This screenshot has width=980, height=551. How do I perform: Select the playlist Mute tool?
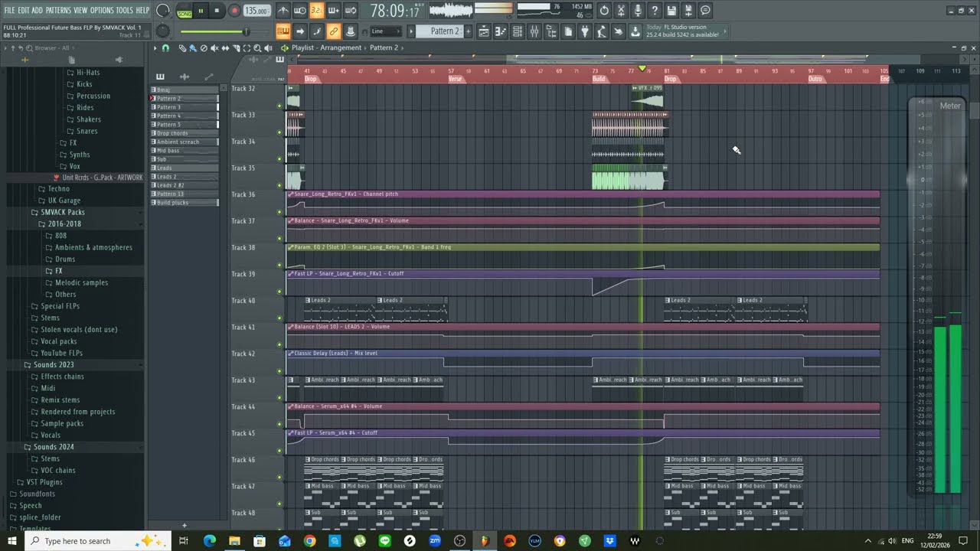tap(214, 48)
